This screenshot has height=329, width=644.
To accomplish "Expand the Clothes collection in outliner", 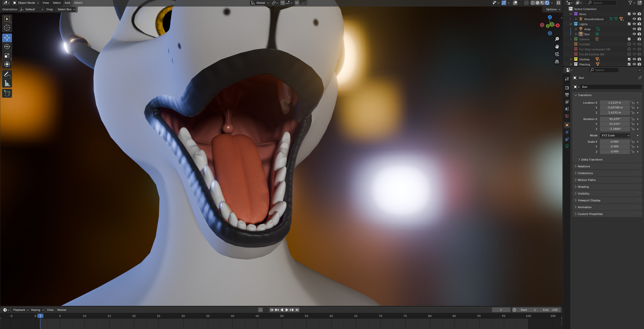I will (571, 59).
